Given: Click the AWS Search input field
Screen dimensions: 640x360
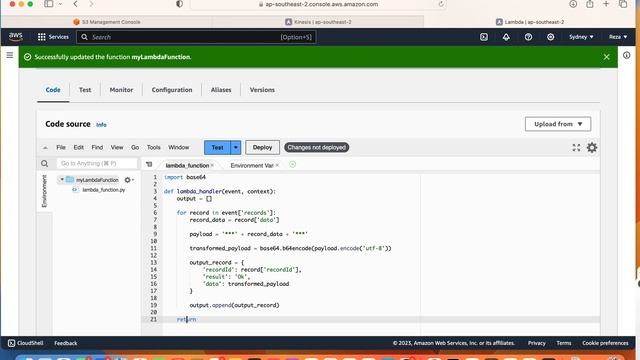Looking at the screenshot, I should coord(196,37).
